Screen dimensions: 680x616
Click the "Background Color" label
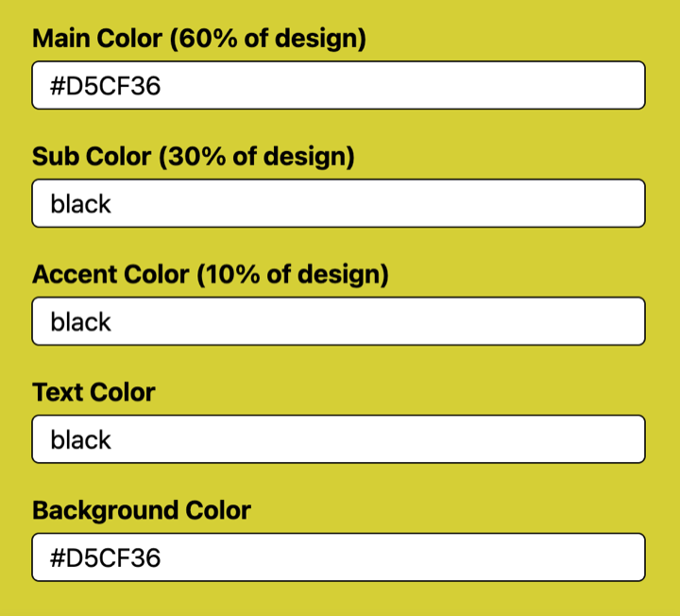point(142,510)
